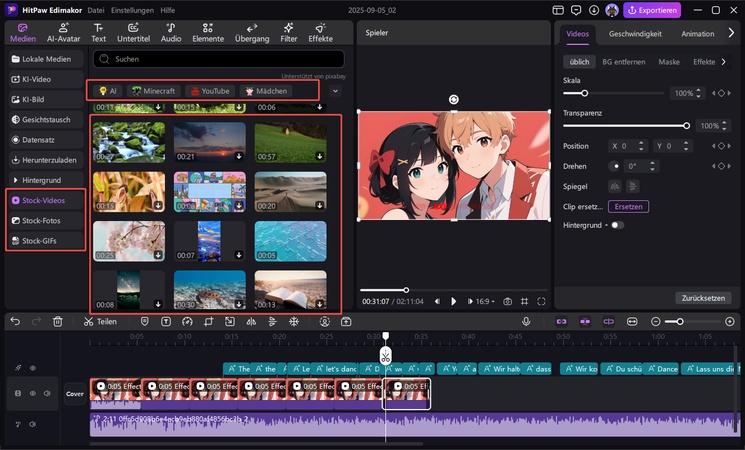Image resolution: width=745 pixels, height=450 pixels.
Task: Click the Skala slider handle
Action: pyautogui.click(x=584, y=93)
